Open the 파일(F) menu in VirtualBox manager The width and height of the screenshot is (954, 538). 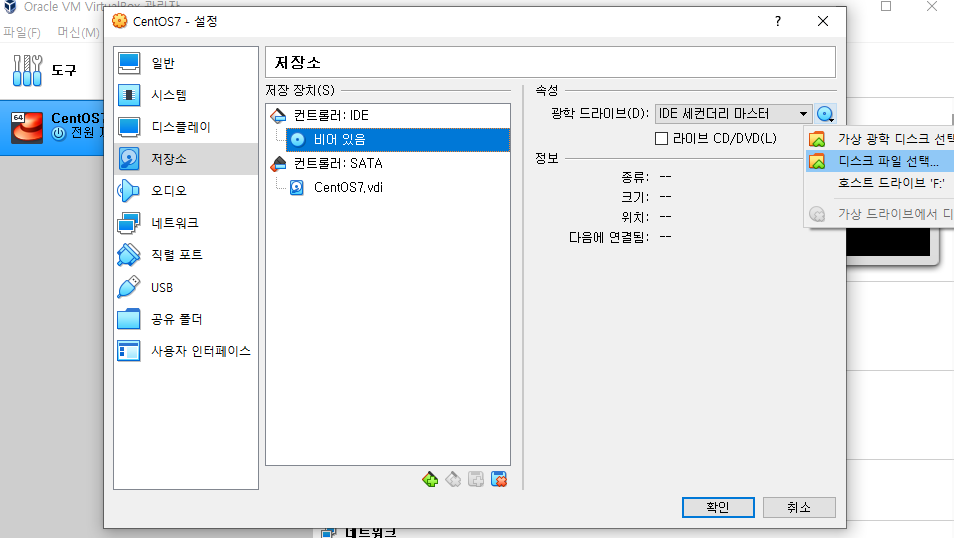point(22,32)
